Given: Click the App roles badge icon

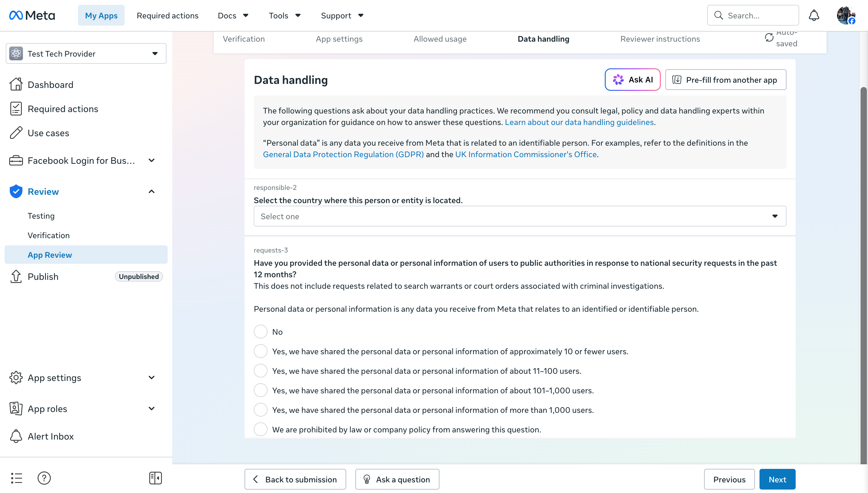Looking at the screenshot, I should pyautogui.click(x=16, y=408).
